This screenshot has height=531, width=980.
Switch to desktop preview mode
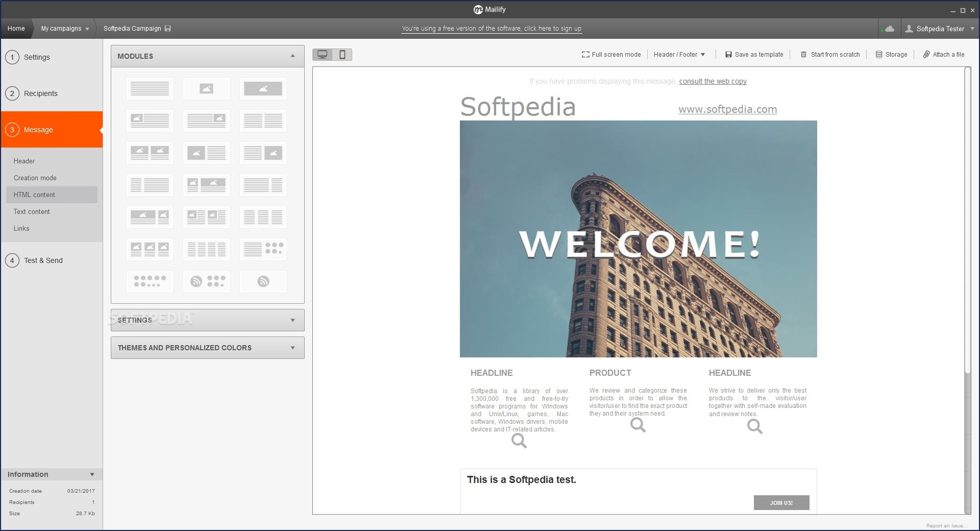coord(323,55)
